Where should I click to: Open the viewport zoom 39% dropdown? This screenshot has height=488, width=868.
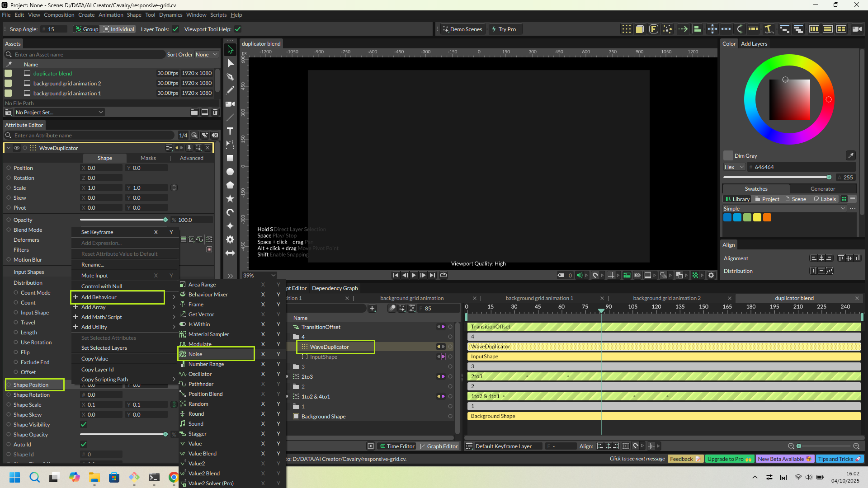coord(259,275)
